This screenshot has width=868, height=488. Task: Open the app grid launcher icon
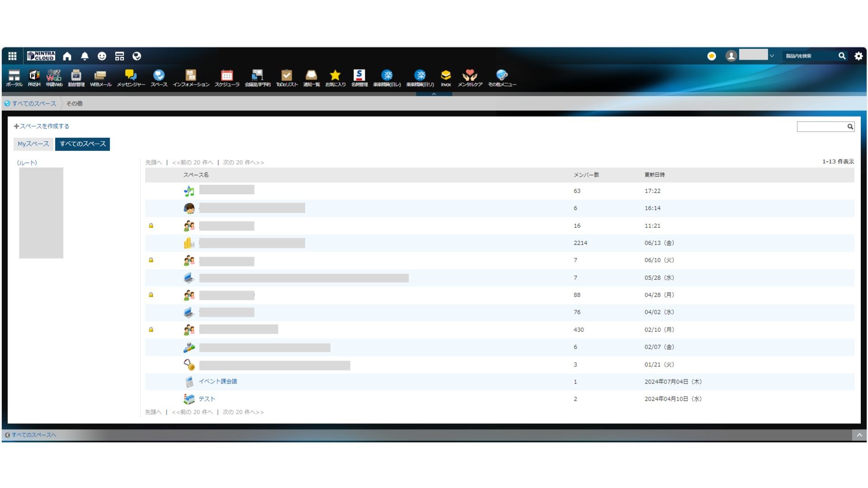point(13,56)
